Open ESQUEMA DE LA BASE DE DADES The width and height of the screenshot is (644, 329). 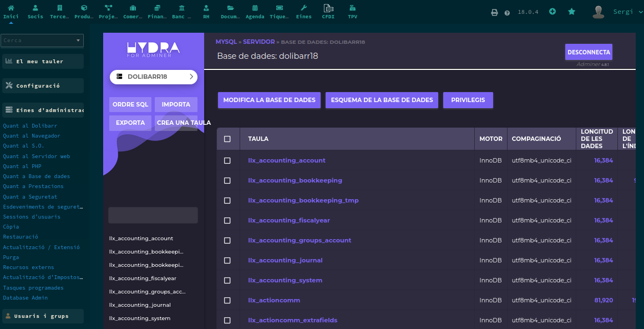382,100
